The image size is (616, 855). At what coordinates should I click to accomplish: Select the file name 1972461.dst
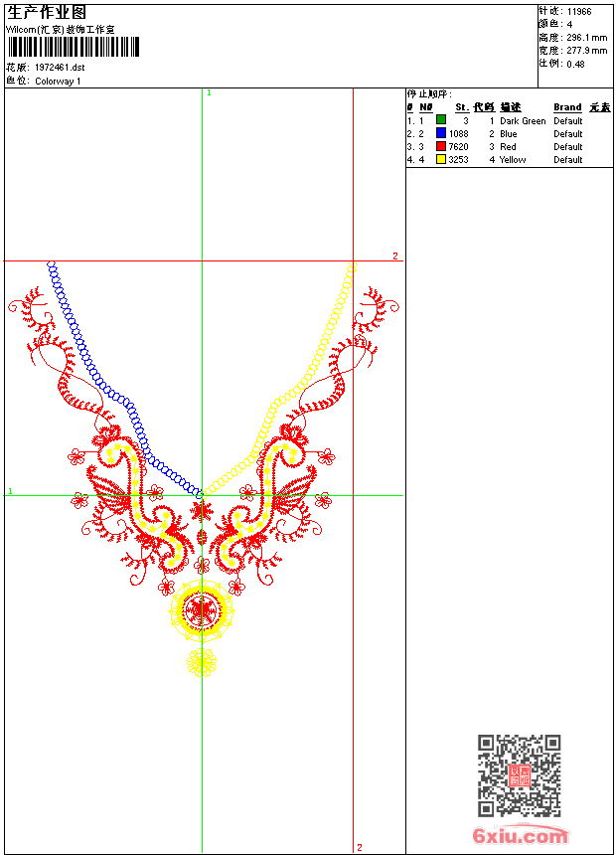point(60,68)
